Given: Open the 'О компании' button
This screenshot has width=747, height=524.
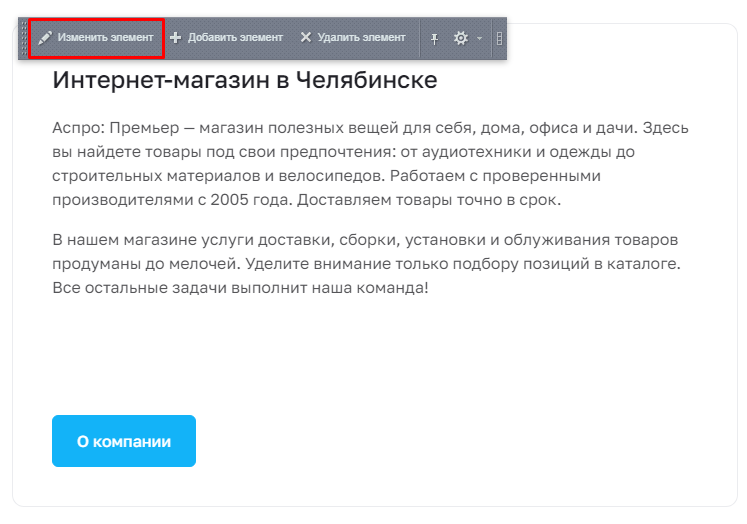Looking at the screenshot, I should (x=124, y=441).
